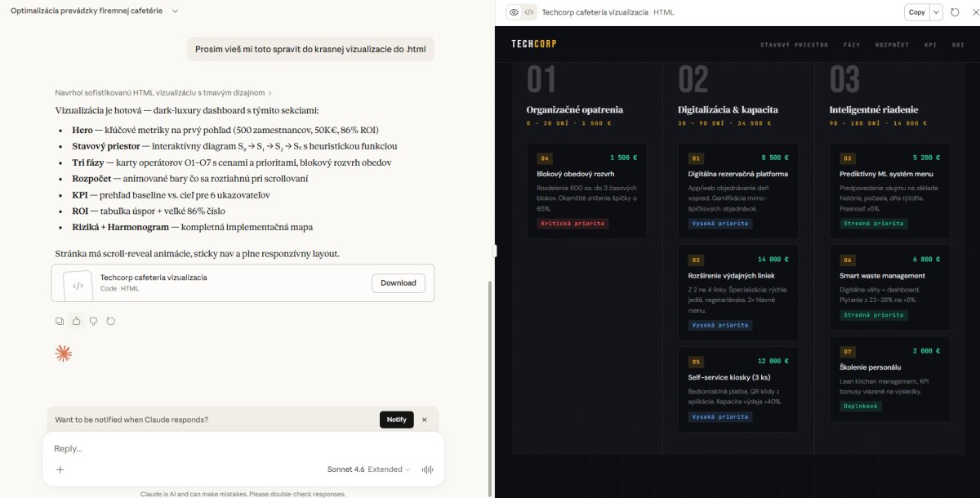Viewport: 980px width, 498px height.
Task: Close the artifact preview panel
Action: click(970, 12)
